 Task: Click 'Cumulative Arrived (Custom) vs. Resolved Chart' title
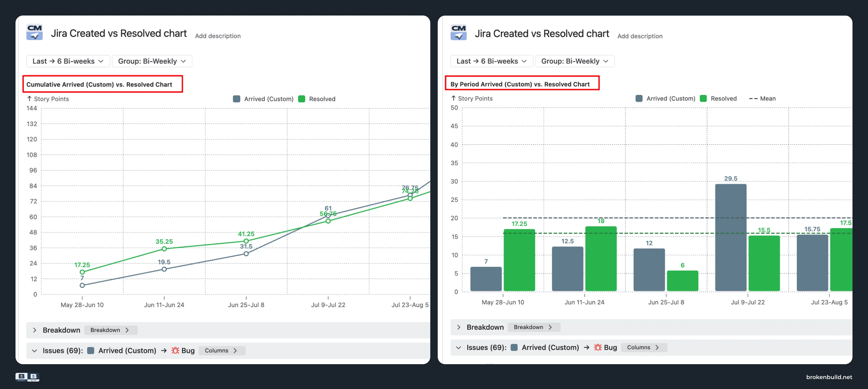[x=99, y=84]
